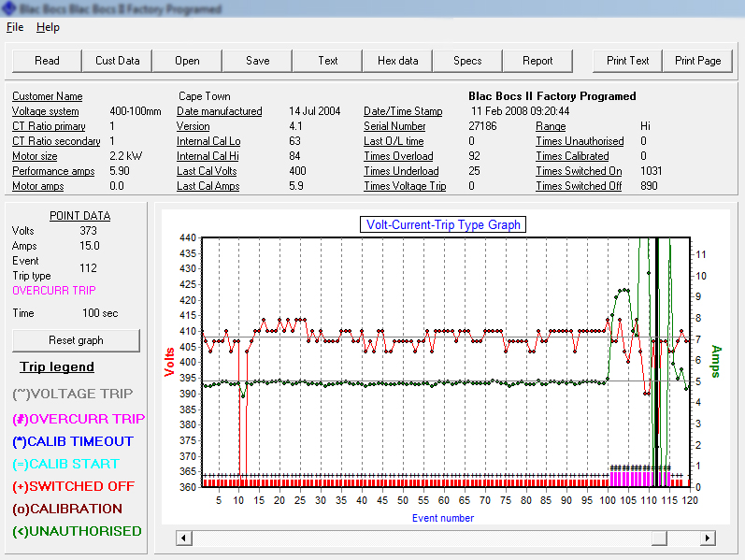Image resolution: width=745 pixels, height=560 pixels.
Task: Click the black vertical cursor line on graph
Action: click(x=657, y=361)
